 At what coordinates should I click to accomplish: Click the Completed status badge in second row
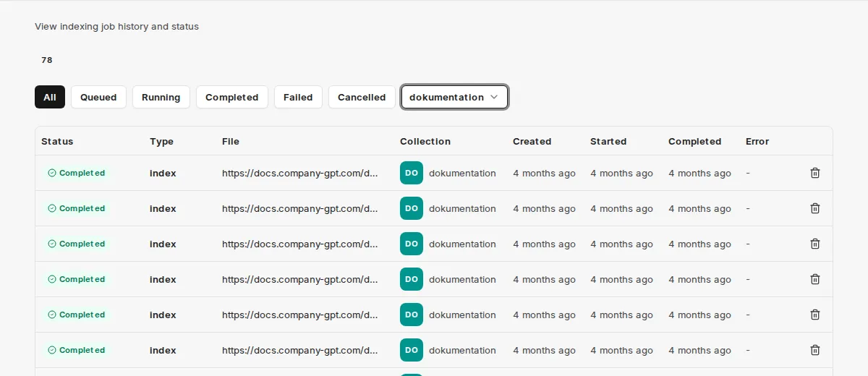[x=76, y=208]
